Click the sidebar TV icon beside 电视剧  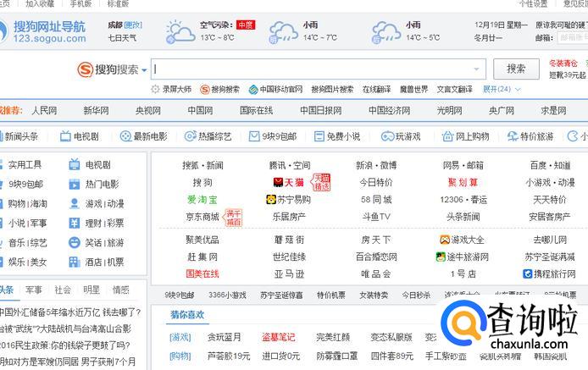(x=75, y=164)
